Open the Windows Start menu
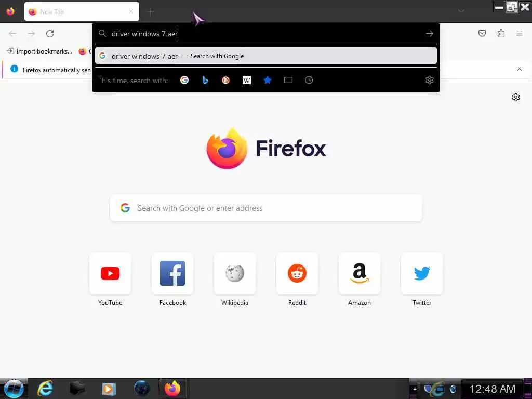Image resolution: width=532 pixels, height=399 pixels. click(x=14, y=389)
